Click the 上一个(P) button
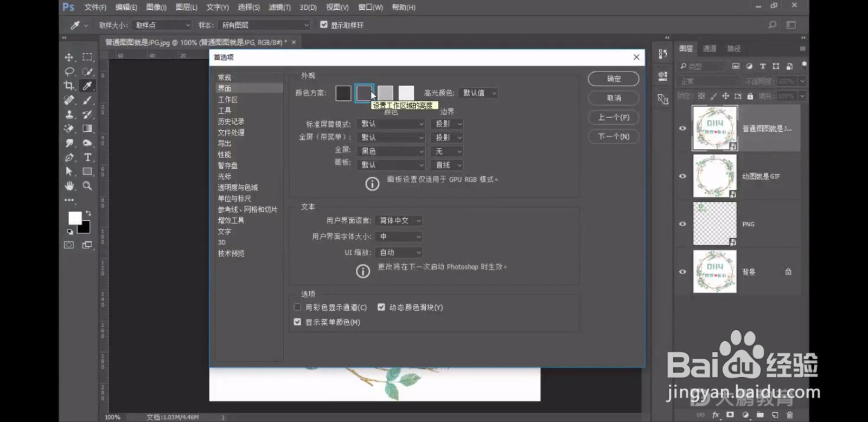The width and height of the screenshot is (868, 422). click(x=614, y=117)
